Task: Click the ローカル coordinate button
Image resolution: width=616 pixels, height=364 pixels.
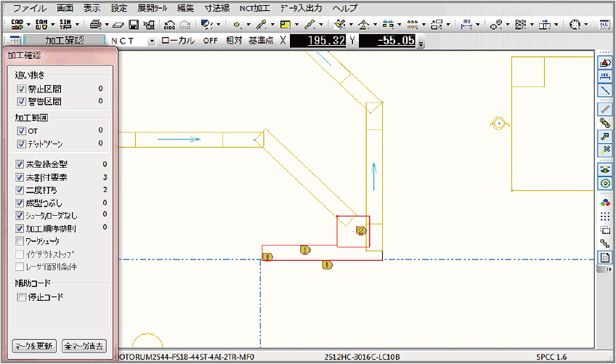Action: pyautogui.click(x=178, y=41)
